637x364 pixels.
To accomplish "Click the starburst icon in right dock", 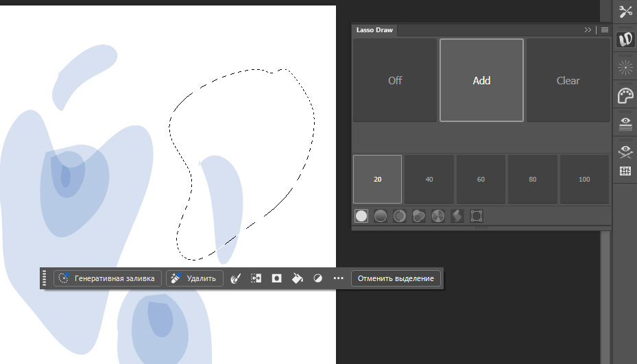I will [x=625, y=67].
